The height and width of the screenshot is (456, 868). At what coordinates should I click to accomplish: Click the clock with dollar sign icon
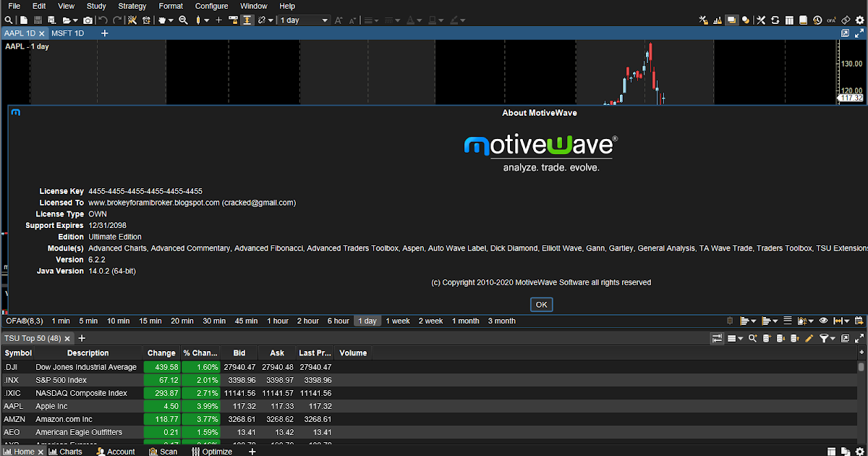[817, 20]
